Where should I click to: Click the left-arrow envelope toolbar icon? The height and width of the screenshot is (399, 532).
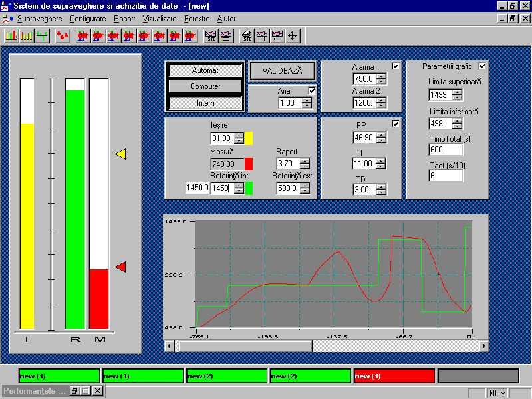click(x=277, y=35)
